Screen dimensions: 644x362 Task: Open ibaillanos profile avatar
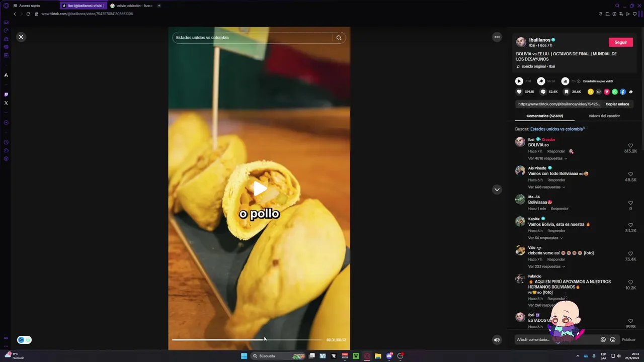(521, 42)
